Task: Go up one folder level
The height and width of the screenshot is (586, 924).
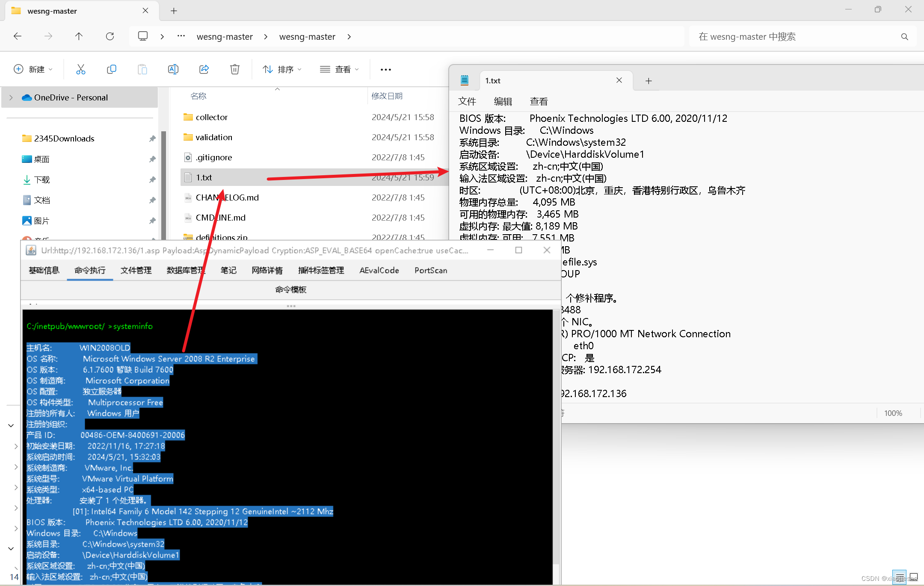Action: tap(79, 36)
